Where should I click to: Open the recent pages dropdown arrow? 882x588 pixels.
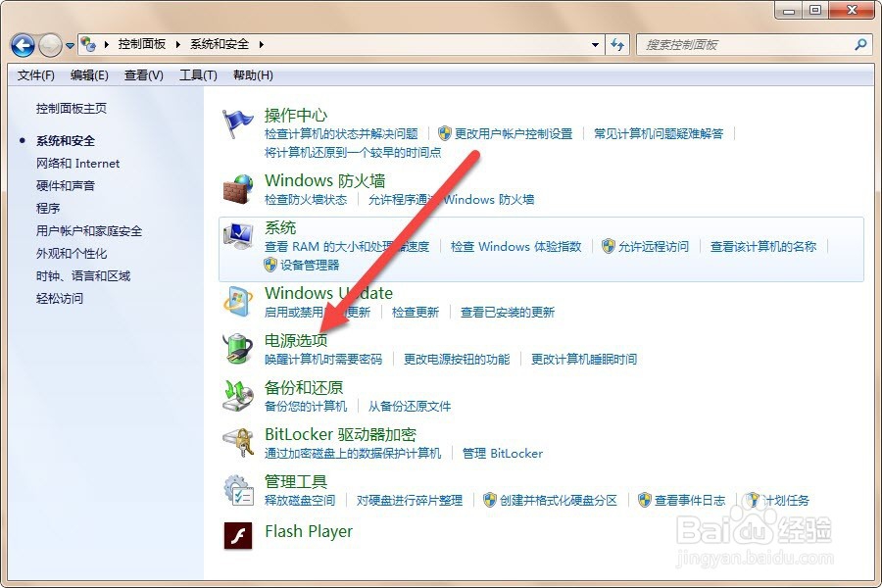(70, 46)
